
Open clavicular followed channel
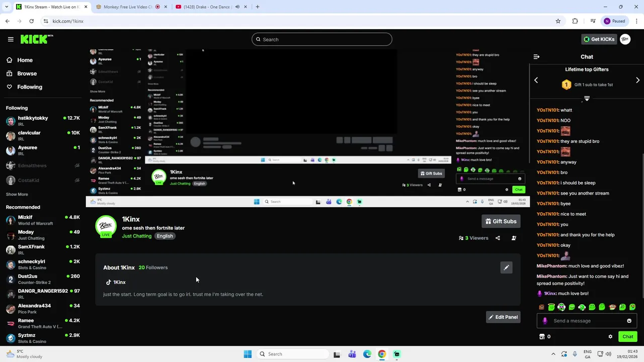tap(43, 136)
